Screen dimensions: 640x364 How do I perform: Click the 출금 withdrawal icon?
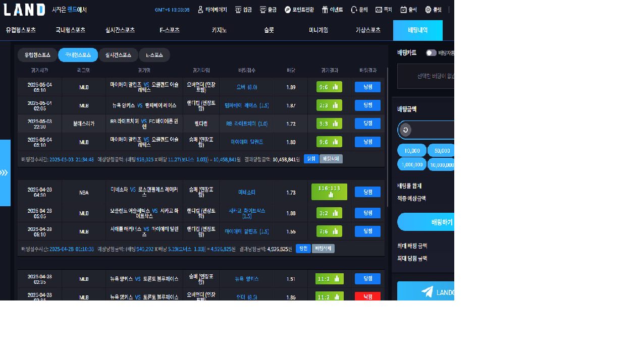[262, 10]
